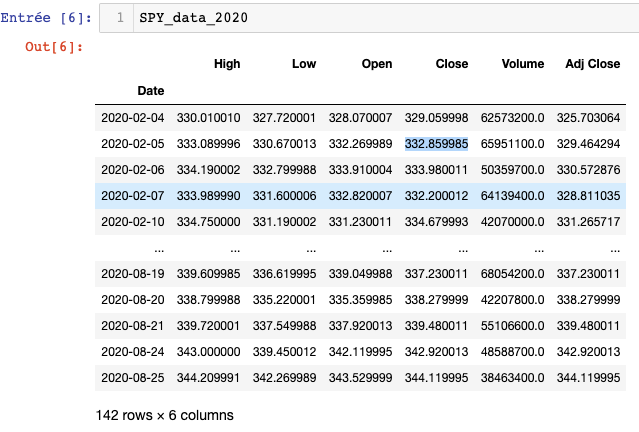The height and width of the screenshot is (432, 639).
Task: Click the Open column header
Action: point(377,64)
